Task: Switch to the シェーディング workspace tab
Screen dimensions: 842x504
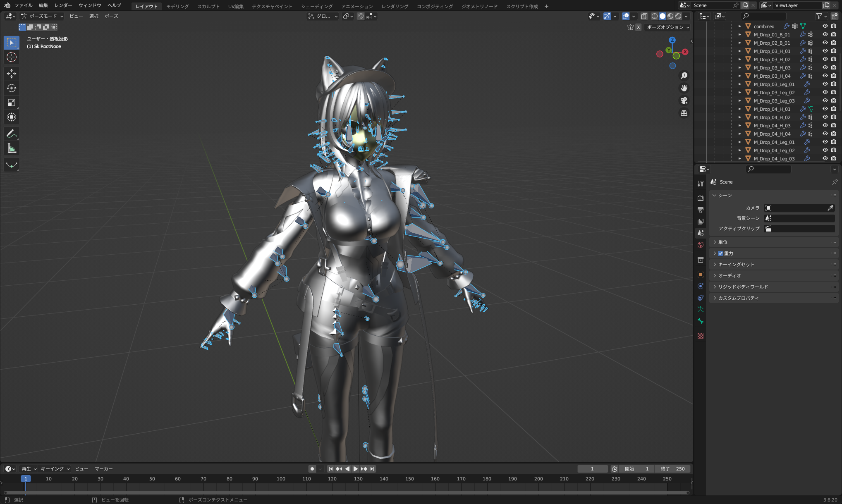Action: tap(317, 6)
